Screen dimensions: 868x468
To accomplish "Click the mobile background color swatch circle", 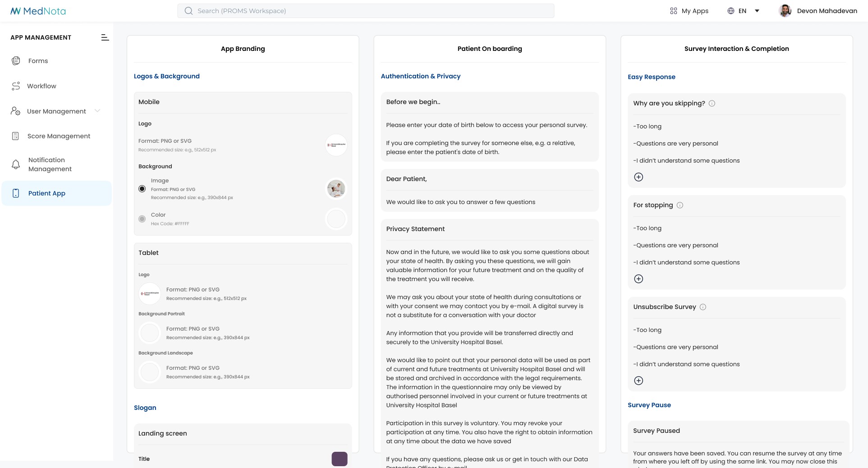I will pos(336,219).
